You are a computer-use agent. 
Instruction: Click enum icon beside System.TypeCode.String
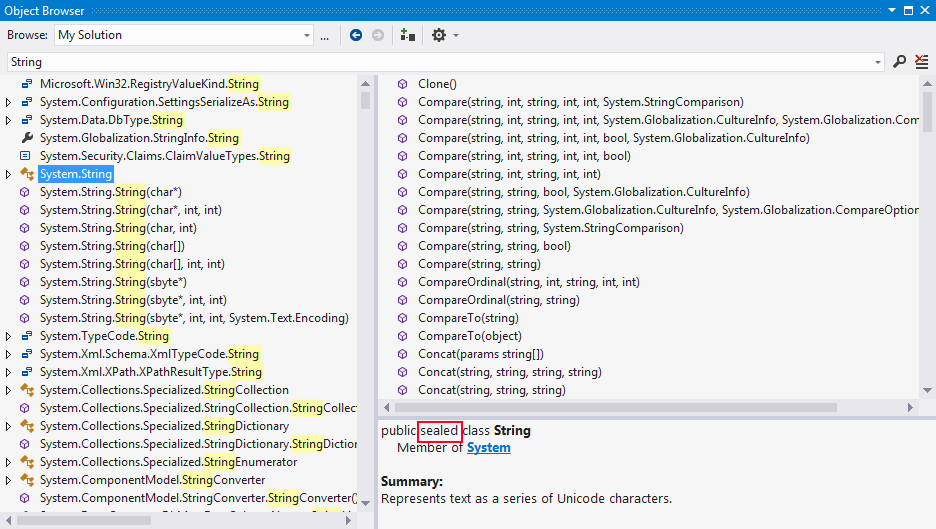tap(26, 336)
